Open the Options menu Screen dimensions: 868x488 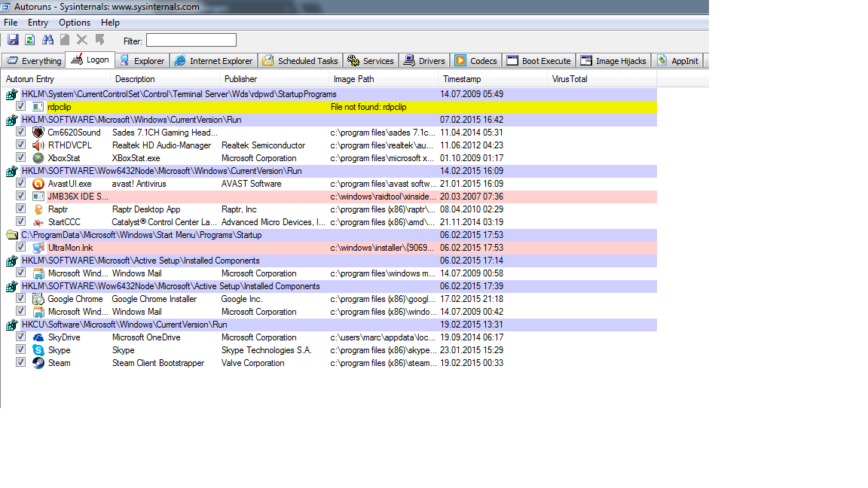point(75,23)
